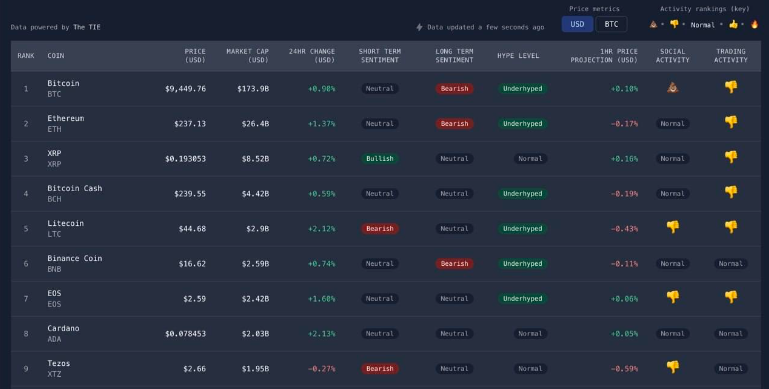Click Binance Coin 1hr projection -0.11%

click(624, 263)
